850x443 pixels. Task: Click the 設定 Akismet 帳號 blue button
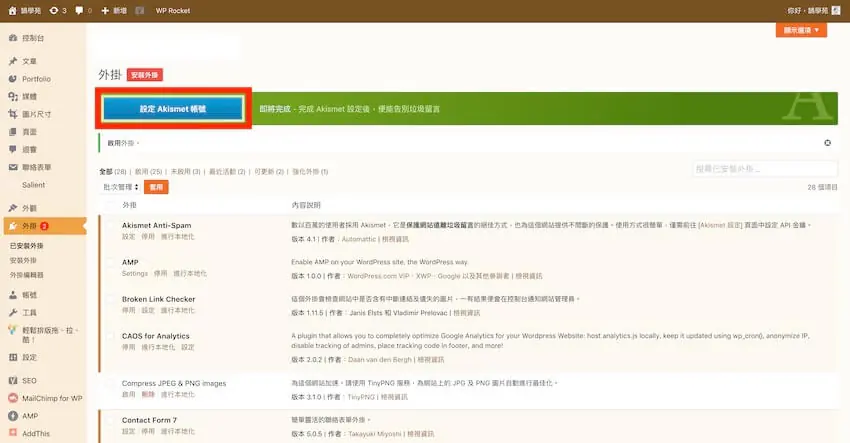pos(173,108)
